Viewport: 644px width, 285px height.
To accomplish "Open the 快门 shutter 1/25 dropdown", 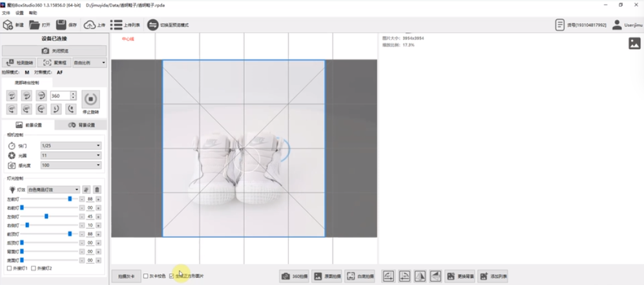I will (x=70, y=146).
